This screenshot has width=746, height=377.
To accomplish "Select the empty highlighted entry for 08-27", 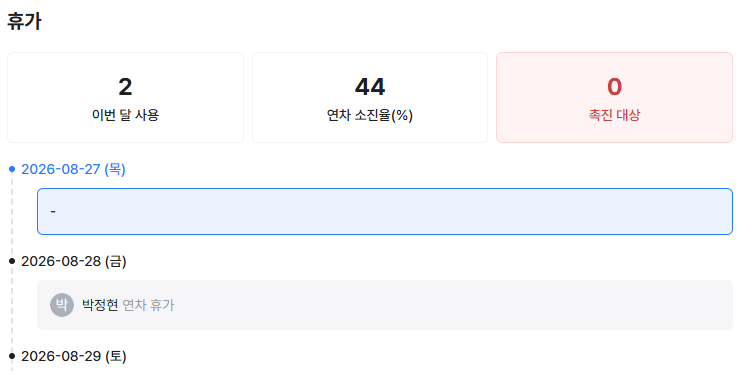I will click(385, 211).
